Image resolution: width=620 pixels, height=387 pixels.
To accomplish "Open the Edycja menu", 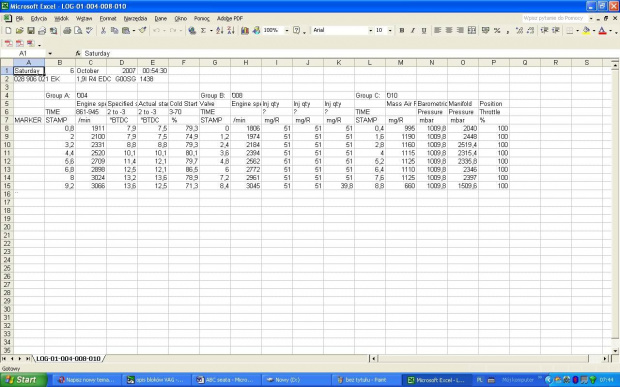I will point(39,19).
